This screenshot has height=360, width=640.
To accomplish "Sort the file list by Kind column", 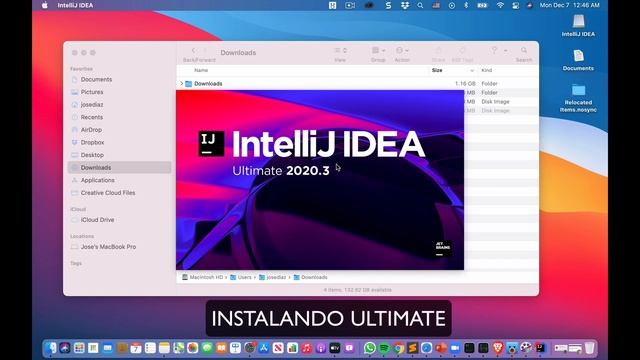I will [487, 70].
